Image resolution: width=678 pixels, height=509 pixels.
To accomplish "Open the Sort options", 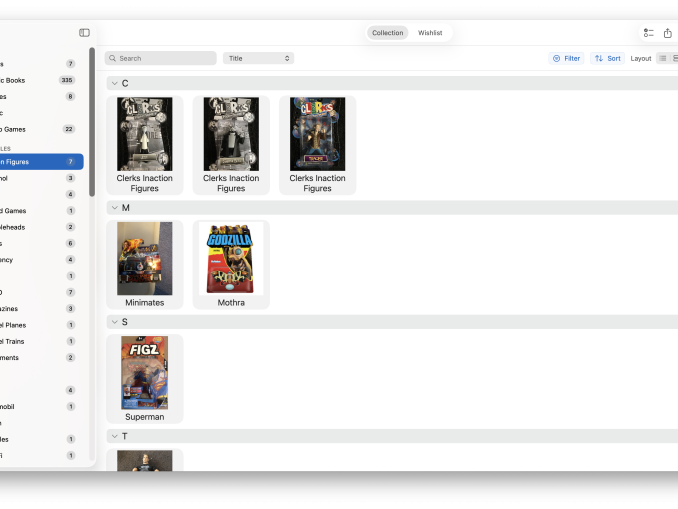I will point(608,58).
